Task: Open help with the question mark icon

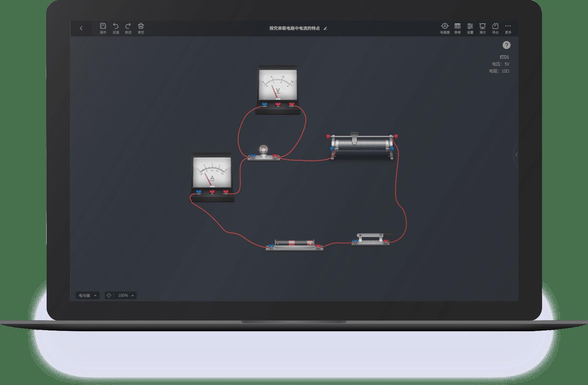Action: pyautogui.click(x=506, y=45)
